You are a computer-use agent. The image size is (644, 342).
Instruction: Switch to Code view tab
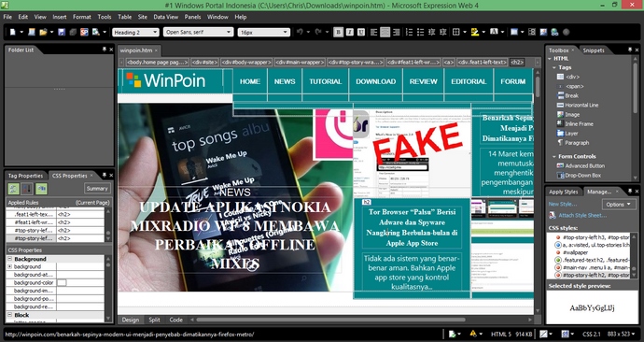[175, 320]
